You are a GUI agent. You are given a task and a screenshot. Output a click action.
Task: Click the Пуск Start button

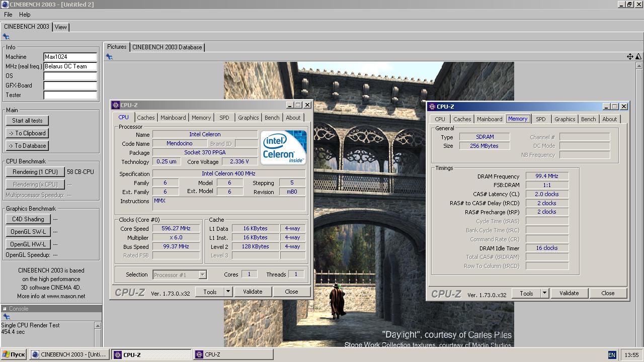(x=14, y=354)
